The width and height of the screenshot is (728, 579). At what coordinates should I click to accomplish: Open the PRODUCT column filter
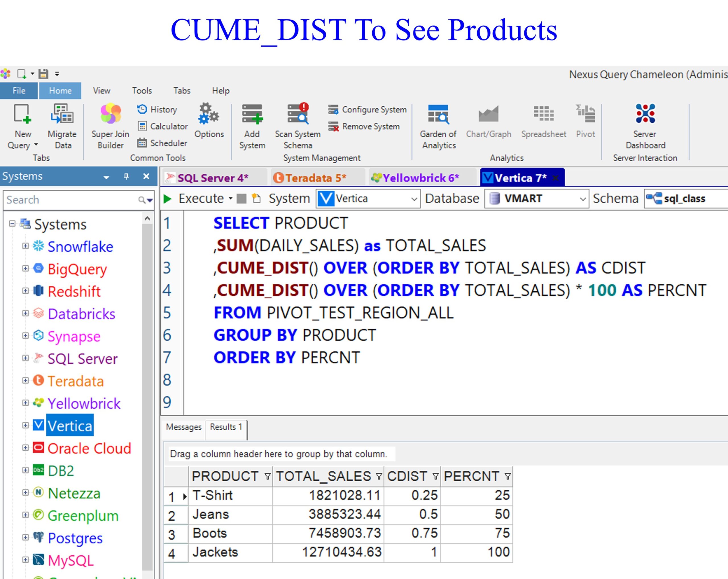pos(267,477)
